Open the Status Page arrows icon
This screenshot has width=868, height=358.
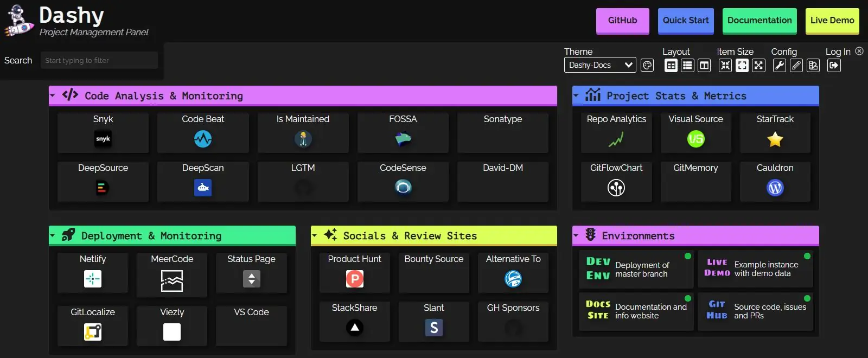click(251, 279)
